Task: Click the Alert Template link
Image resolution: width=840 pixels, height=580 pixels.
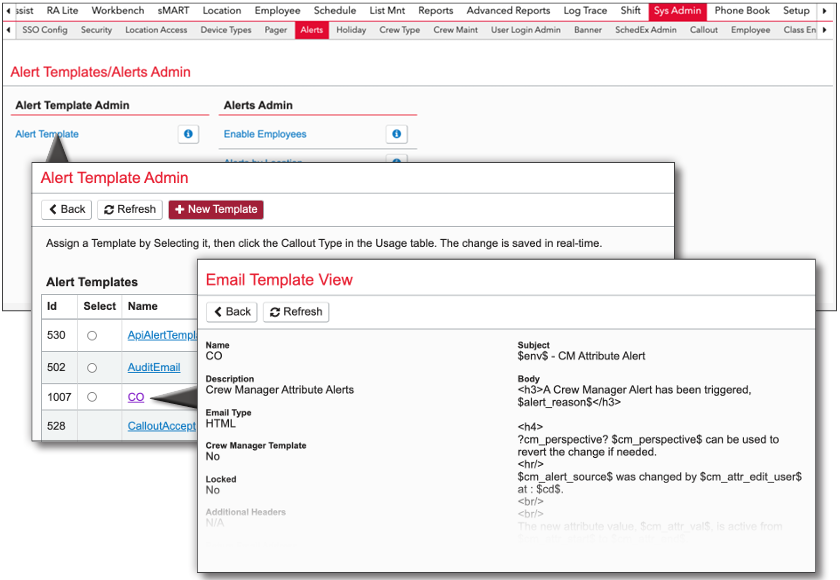Action: [x=47, y=134]
